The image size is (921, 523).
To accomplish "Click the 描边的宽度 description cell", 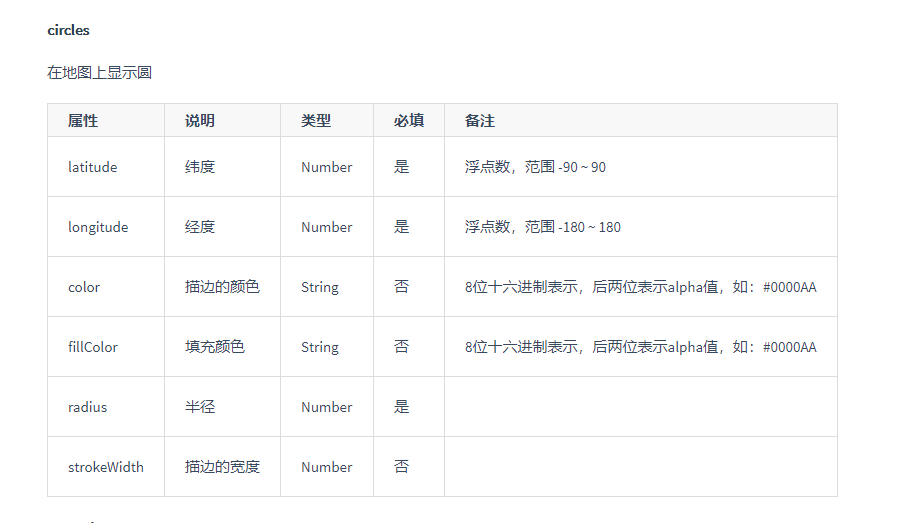I will click(x=222, y=467).
